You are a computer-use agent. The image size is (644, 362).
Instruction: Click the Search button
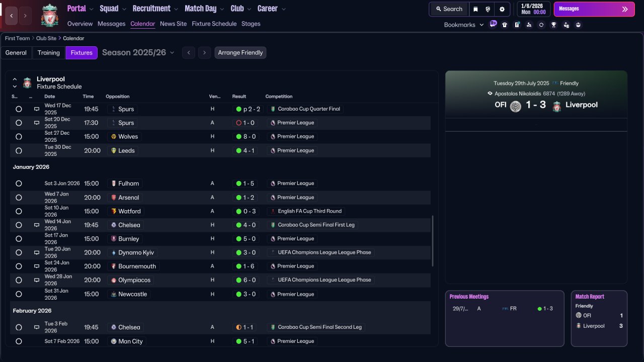coord(449,9)
